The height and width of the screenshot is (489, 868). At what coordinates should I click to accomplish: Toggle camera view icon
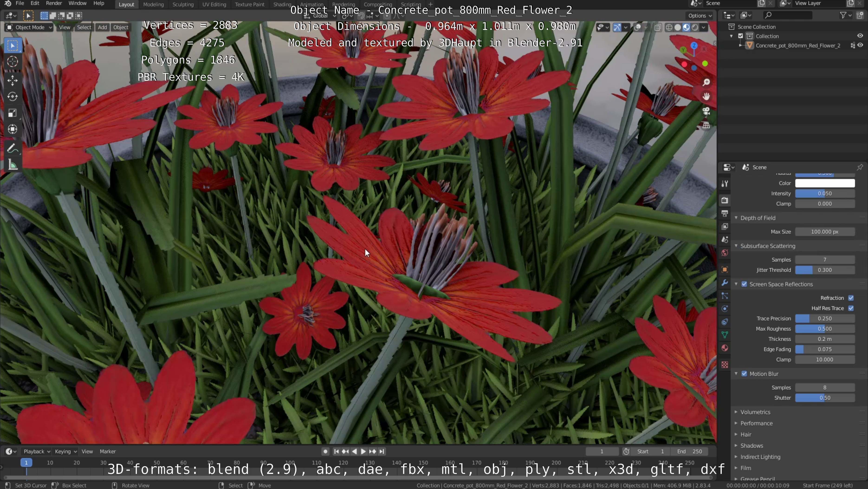(x=706, y=111)
